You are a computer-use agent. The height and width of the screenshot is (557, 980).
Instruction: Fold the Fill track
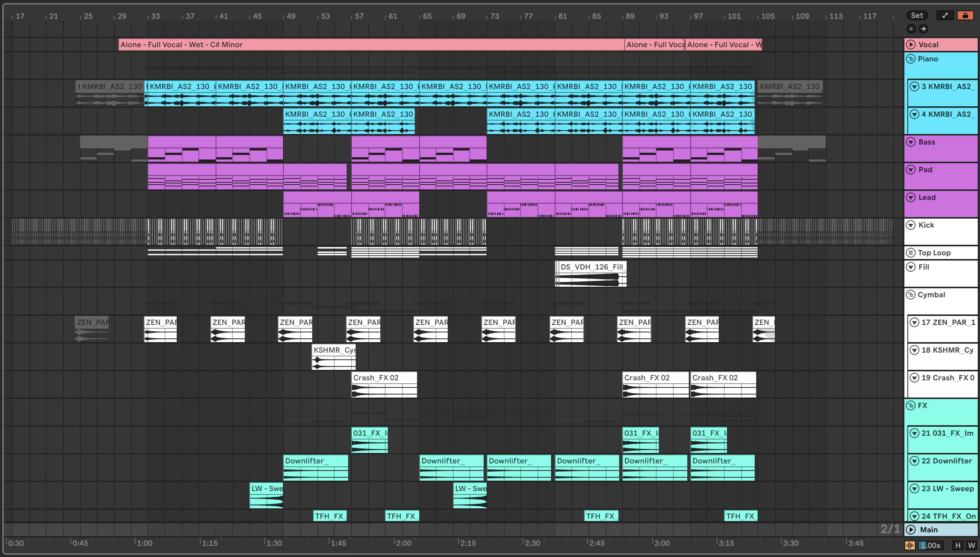[x=911, y=267]
